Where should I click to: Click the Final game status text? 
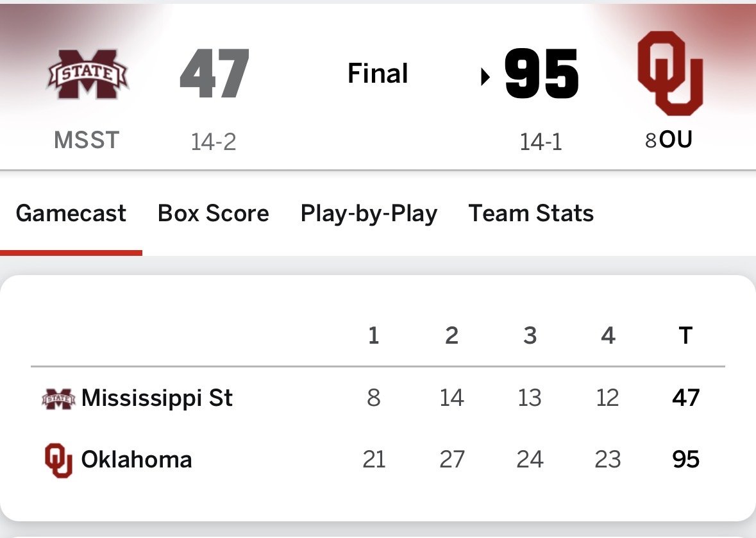click(x=378, y=74)
